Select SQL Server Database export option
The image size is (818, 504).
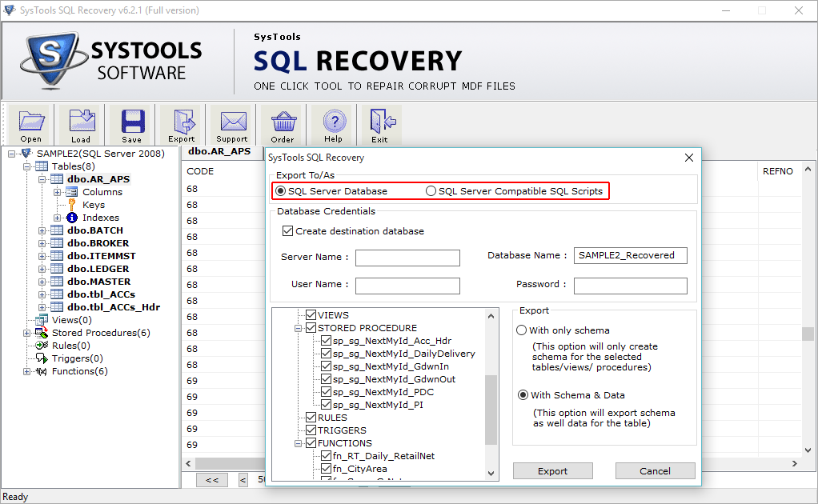(281, 191)
